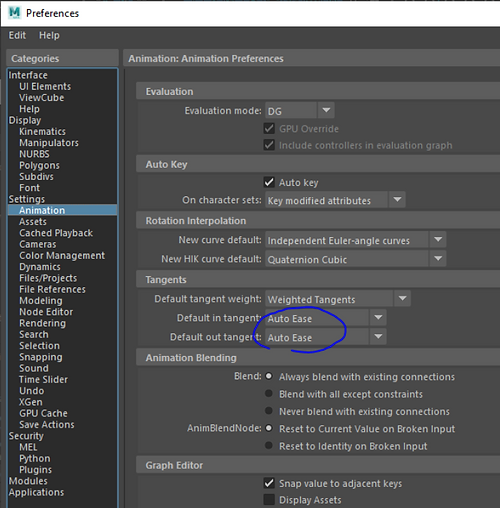500x508 pixels.
Task: Open the New HIK curve default dropdown
Action: [x=356, y=259]
